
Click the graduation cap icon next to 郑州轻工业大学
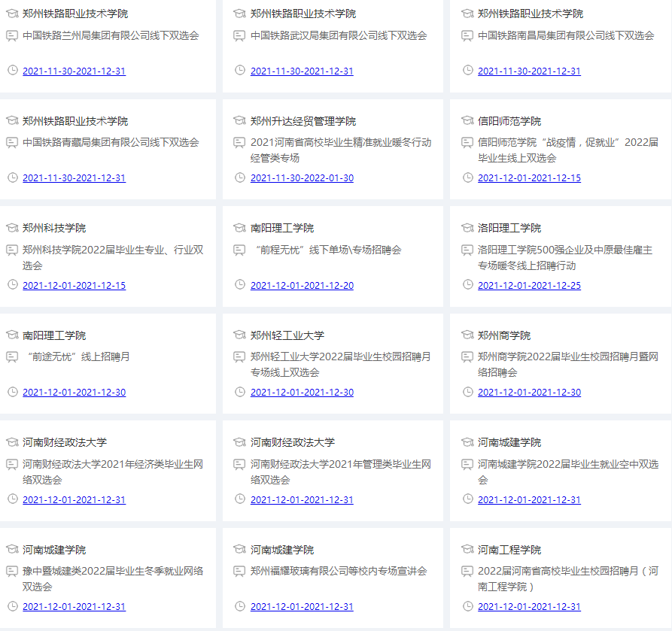pyautogui.click(x=239, y=335)
